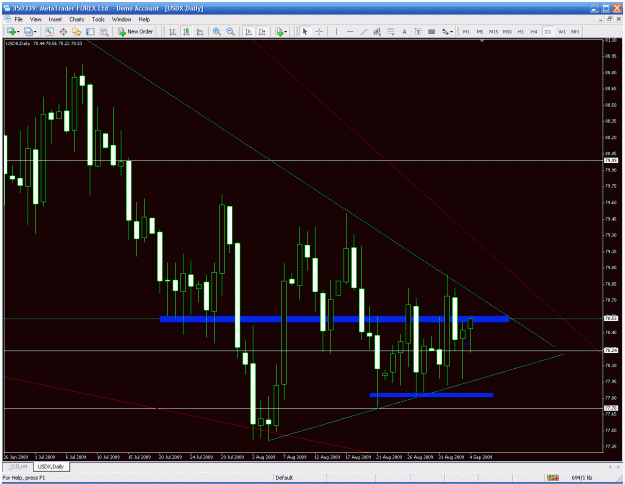Image resolution: width=625 pixels, height=484 pixels.
Task: Open the File menu
Action: (x=18, y=19)
